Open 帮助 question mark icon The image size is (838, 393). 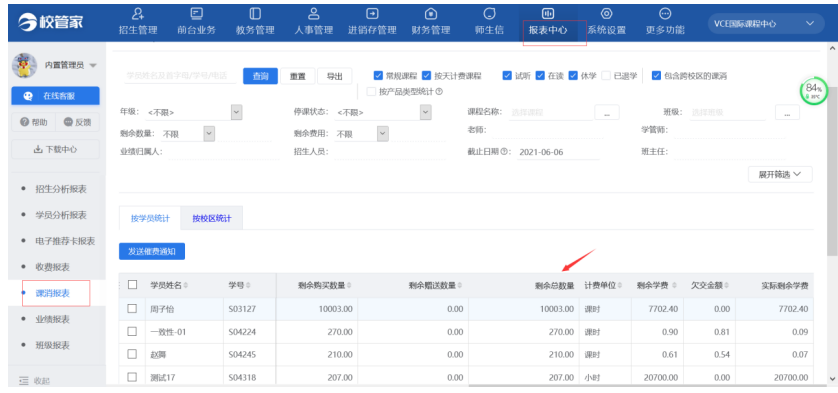(24, 122)
